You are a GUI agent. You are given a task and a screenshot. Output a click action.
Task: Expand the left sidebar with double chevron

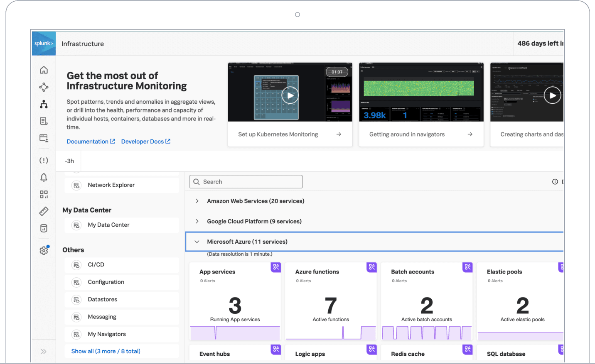[44, 352]
